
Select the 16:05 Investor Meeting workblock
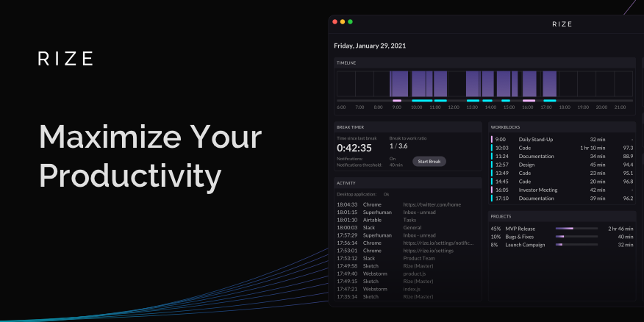(x=562, y=190)
